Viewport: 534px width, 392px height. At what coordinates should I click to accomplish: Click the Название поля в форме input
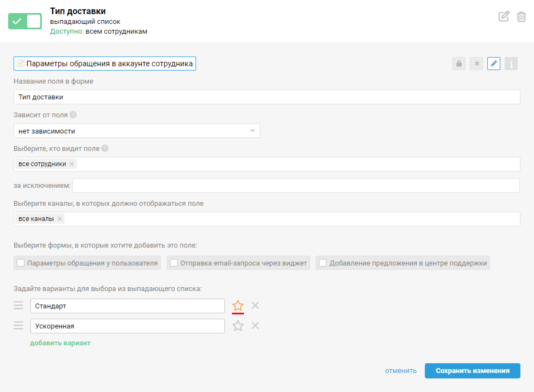click(x=267, y=97)
